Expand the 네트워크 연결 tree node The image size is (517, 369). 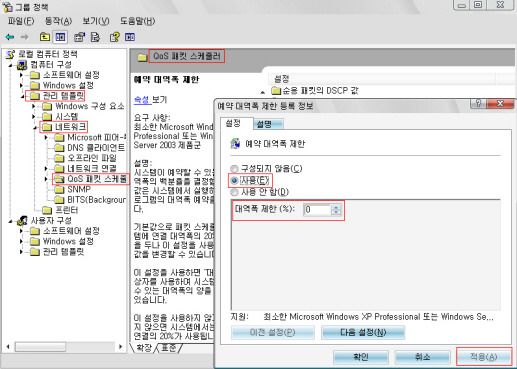[46, 169]
